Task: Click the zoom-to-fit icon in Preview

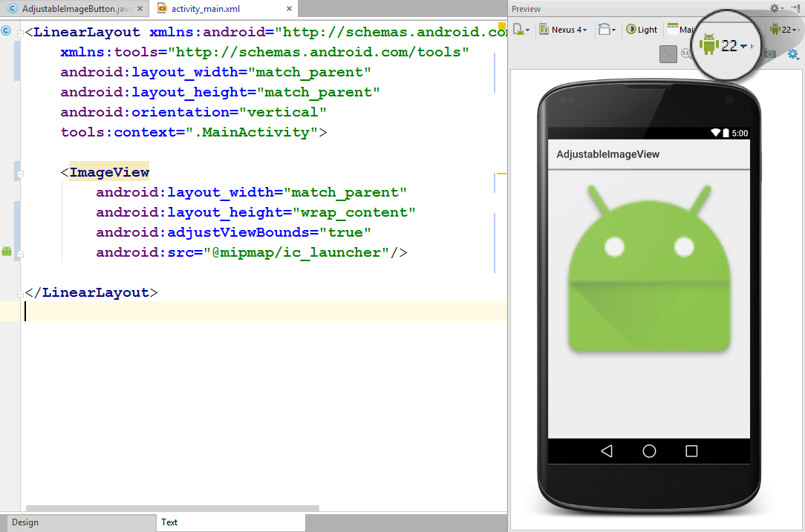Action: 667,53
